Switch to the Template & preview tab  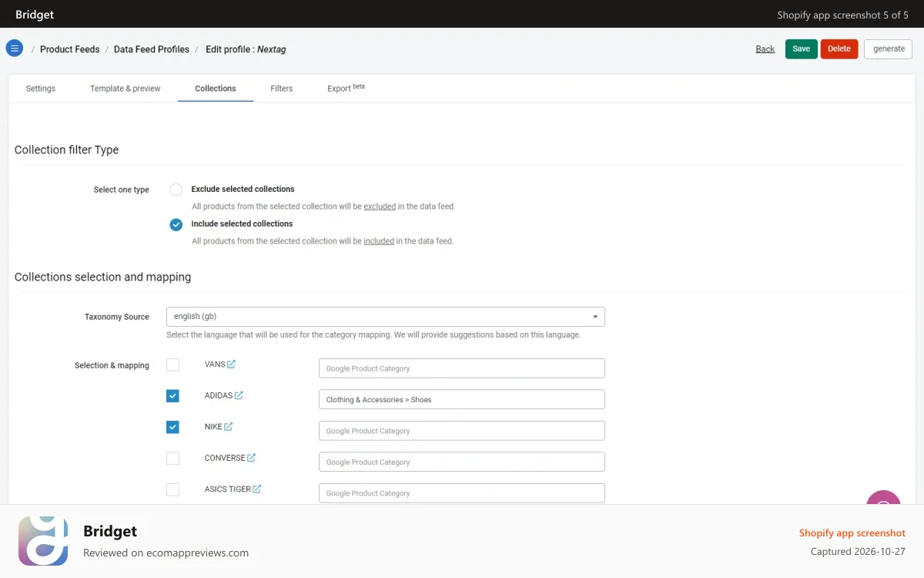126,89
